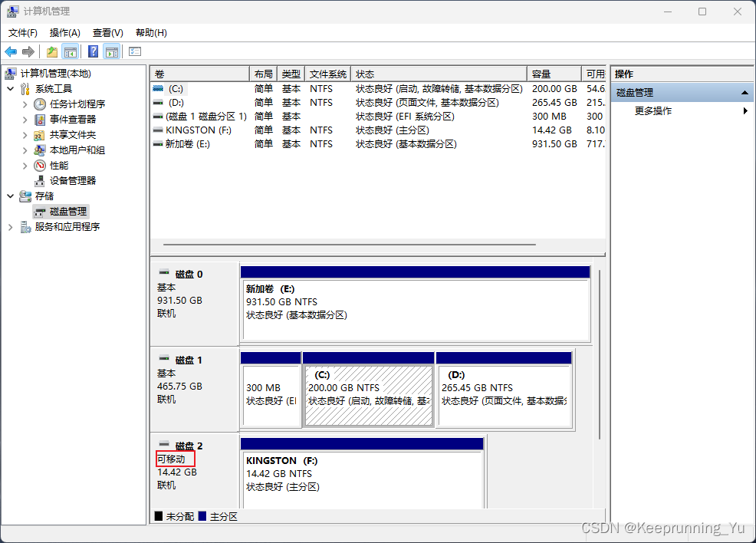756x543 pixels.
Task: Select 设备管理器 tree label
Action: click(73, 181)
